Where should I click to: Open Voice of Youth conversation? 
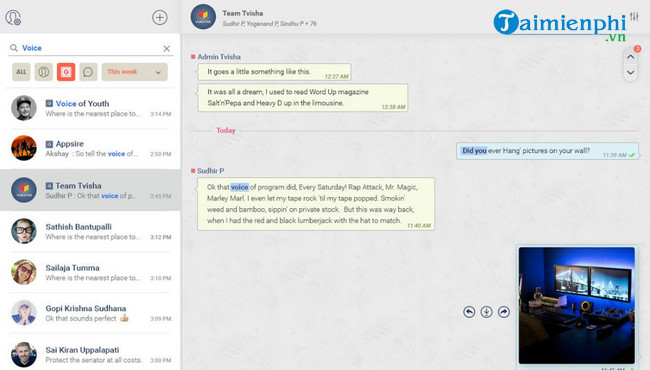pos(90,108)
